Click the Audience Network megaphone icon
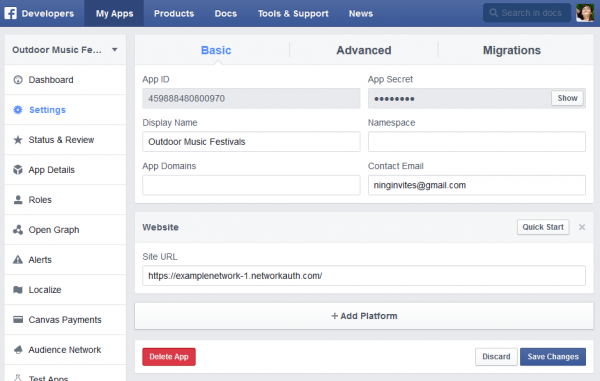 click(x=18, y=350)
